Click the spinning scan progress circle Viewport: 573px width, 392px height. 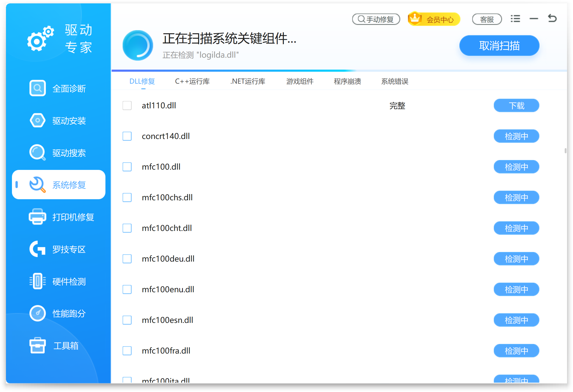(138, 45)
